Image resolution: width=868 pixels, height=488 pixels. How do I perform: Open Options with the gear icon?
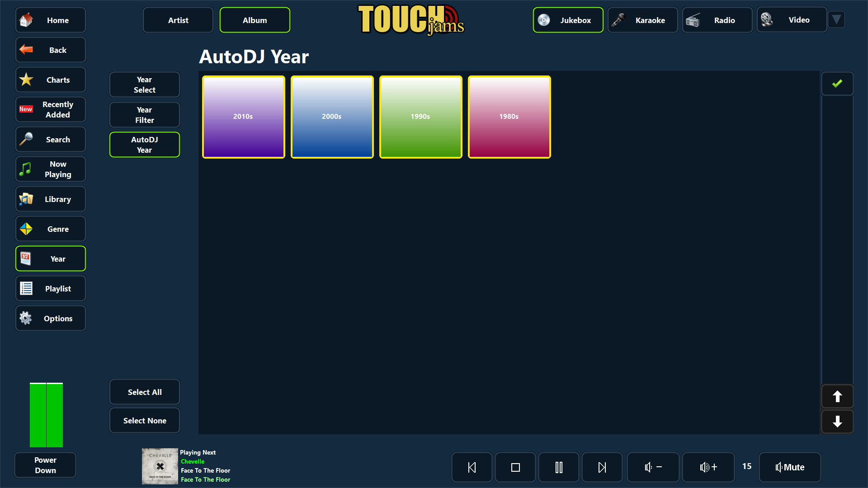coord(25,318)
